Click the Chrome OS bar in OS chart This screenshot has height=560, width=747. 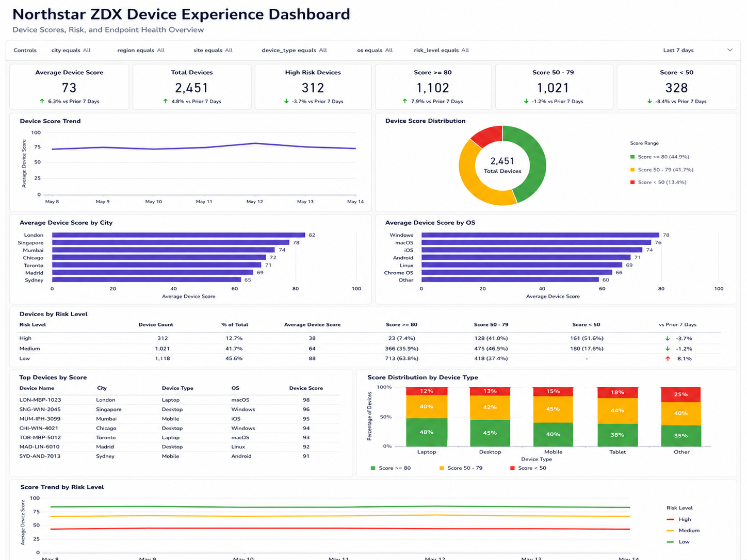[517, 273]
